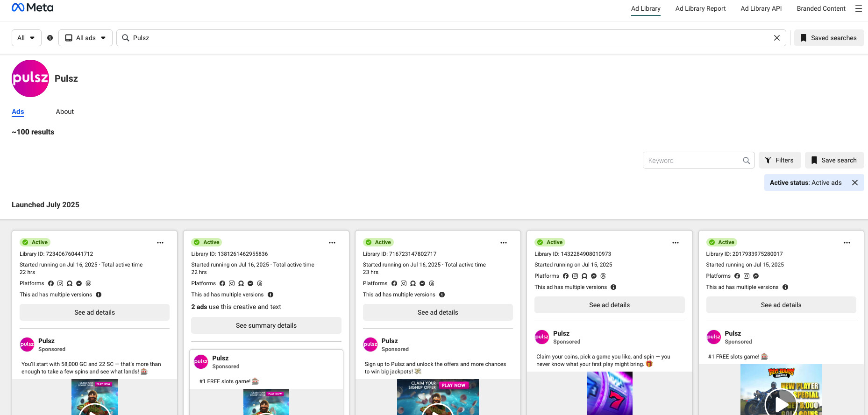Click the info icon beside the All dropdown

(x=50, y=38)
